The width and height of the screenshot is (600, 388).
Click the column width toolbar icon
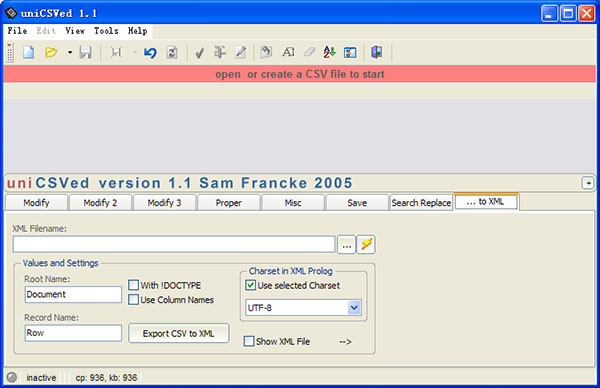[116, 52]
